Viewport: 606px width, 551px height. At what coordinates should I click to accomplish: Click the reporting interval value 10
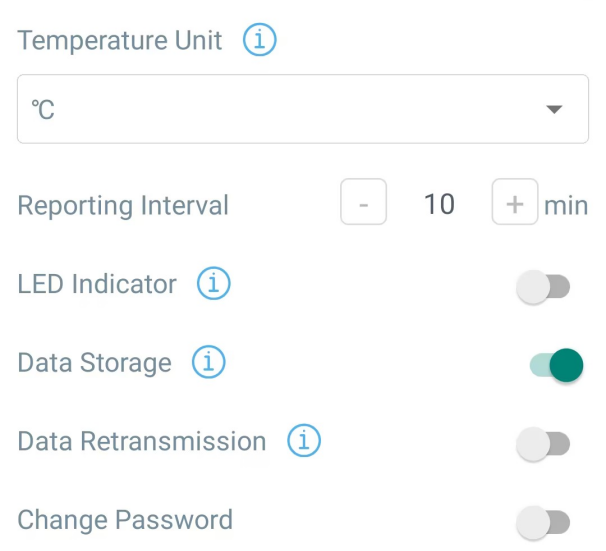coord(439,205)
